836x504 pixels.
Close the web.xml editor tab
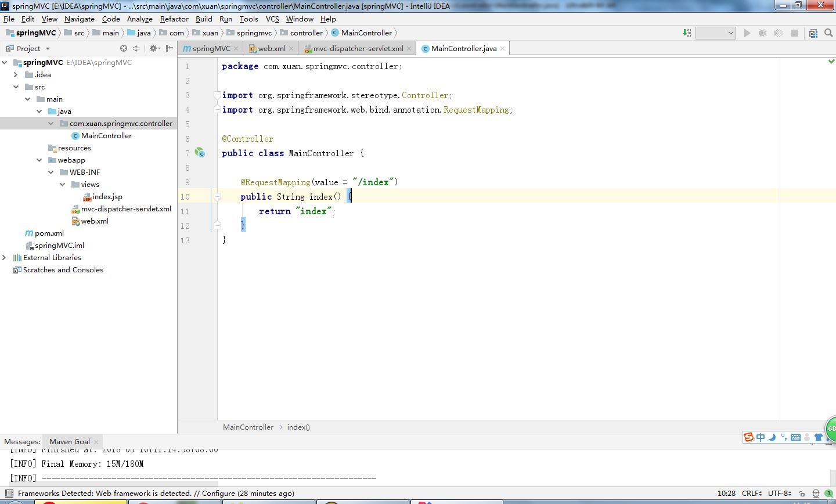[291, 49]
